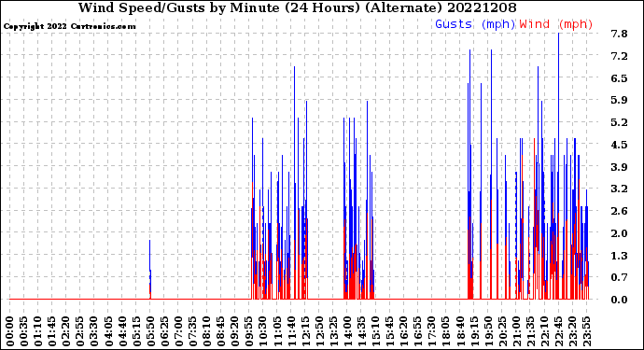Click the 04:05 time label
This screenshot has width=644, height=350.
[108, 331]
